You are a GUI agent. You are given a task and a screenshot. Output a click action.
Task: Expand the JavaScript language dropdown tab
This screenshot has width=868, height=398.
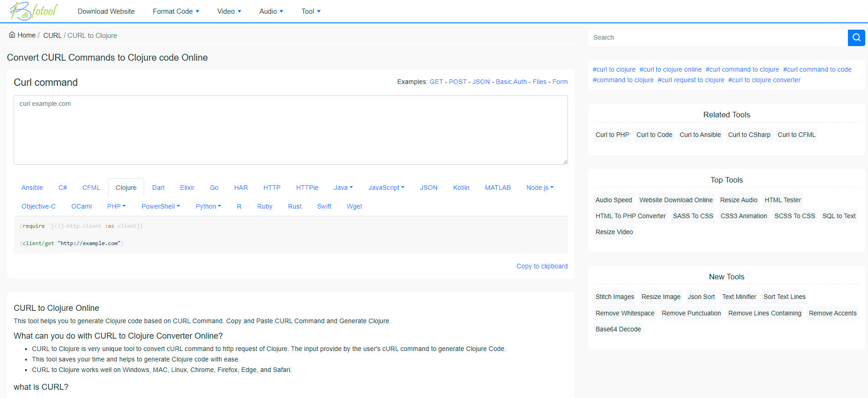(x=386, y=188)
